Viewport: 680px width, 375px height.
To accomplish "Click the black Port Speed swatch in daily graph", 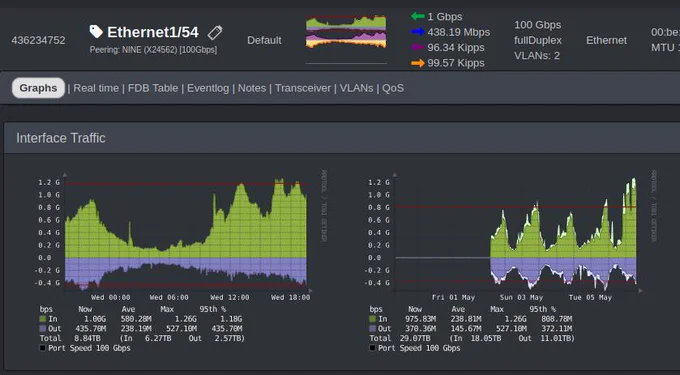I will [x=42, y=348].
